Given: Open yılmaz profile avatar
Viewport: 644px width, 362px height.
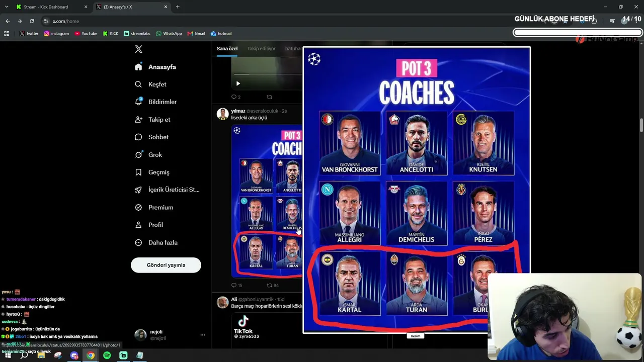Looking at the screenshot, I should click(223, 114).
